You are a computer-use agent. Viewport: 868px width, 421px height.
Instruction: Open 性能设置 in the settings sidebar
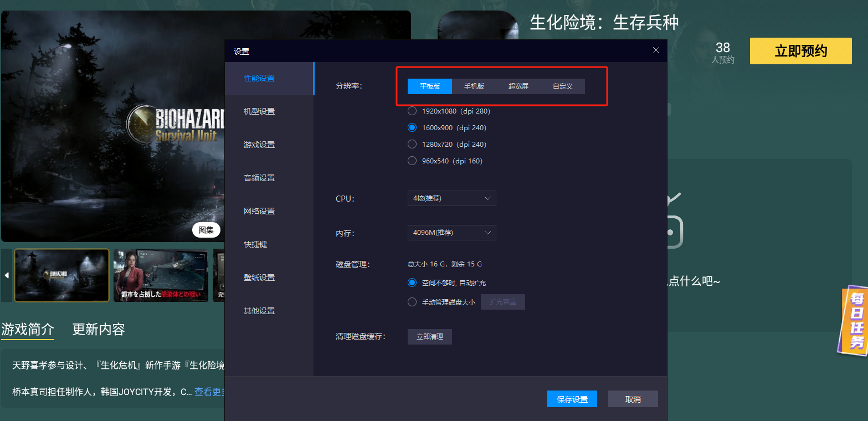[x=269, y=79]
